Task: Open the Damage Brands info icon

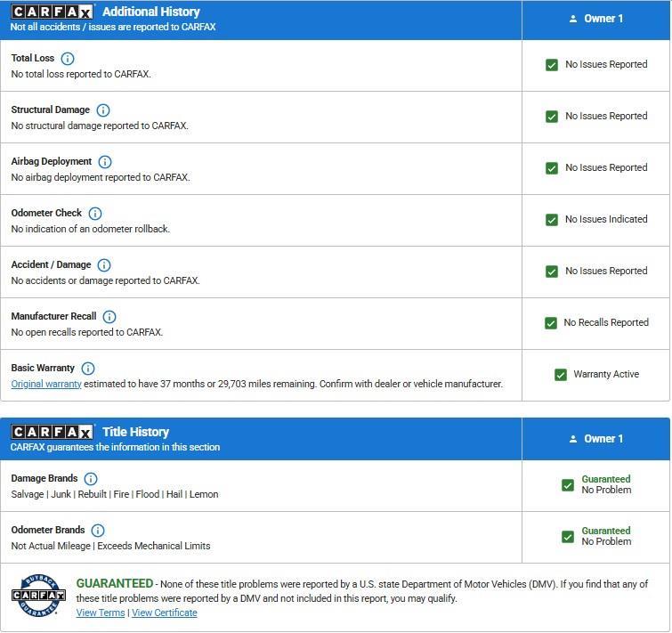Action: pos(91,479)
